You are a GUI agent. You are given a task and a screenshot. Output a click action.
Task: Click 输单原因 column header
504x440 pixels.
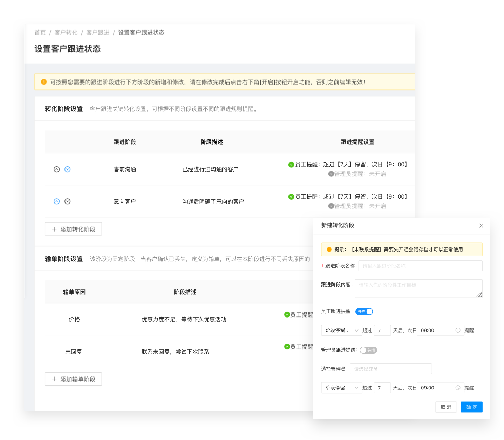74,292
